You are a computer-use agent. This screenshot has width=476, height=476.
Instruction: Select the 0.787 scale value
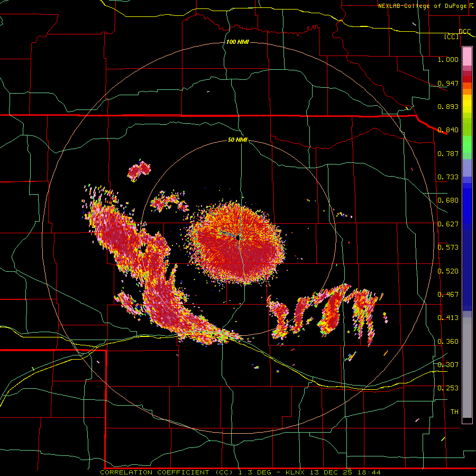448,153
